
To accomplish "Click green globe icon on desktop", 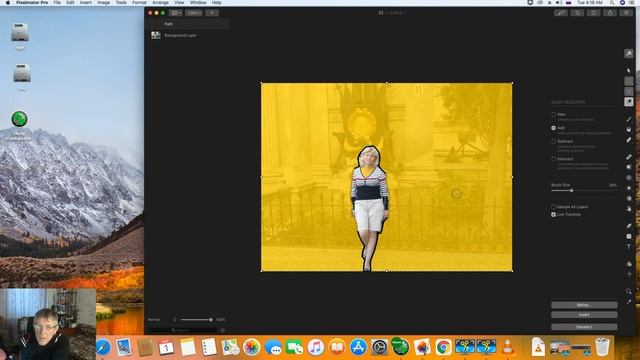I will point(19,119).
